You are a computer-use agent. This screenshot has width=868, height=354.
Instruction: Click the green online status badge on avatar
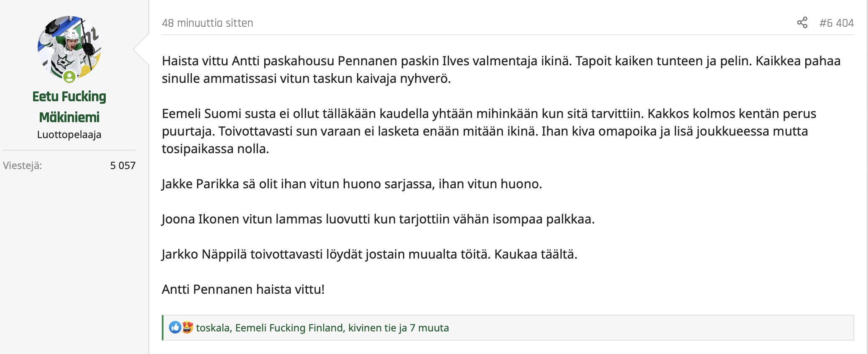69,77
